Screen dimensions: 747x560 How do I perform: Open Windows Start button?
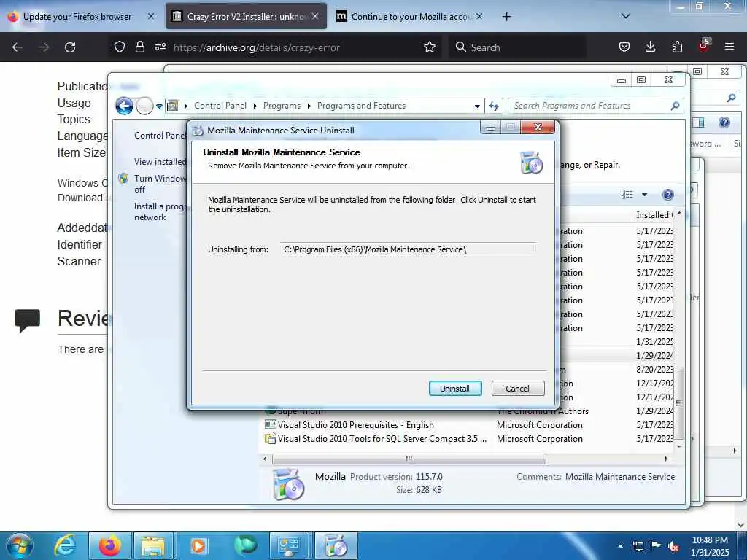point(20,545)
